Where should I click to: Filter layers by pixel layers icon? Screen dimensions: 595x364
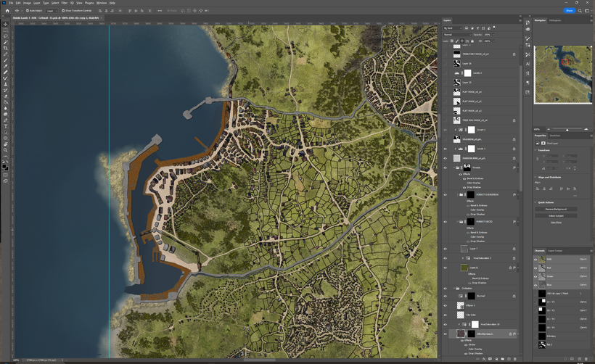(x=467, y=28)
